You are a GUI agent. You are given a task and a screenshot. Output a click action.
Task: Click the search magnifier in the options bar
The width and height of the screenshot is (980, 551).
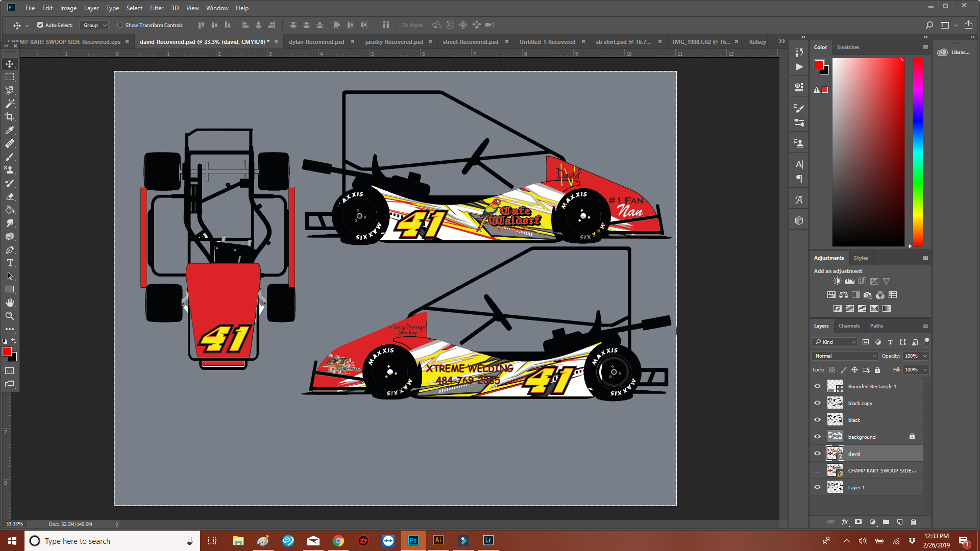[929, 25]
